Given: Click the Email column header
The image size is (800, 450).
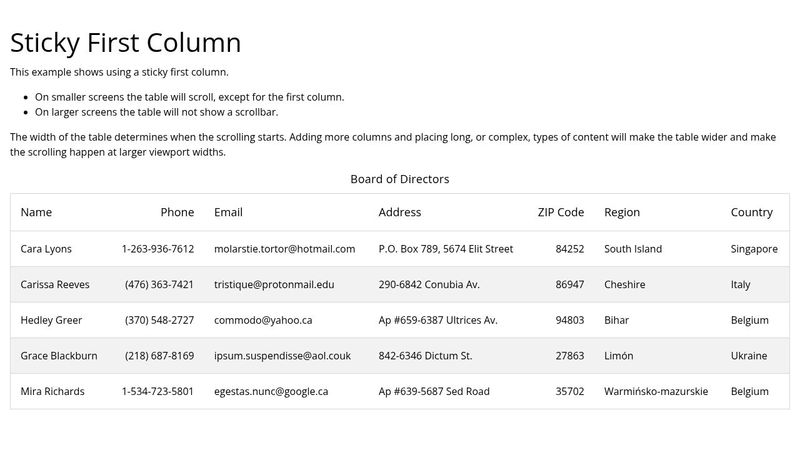Looking at the screenshot, I should [x=228, y=212].
